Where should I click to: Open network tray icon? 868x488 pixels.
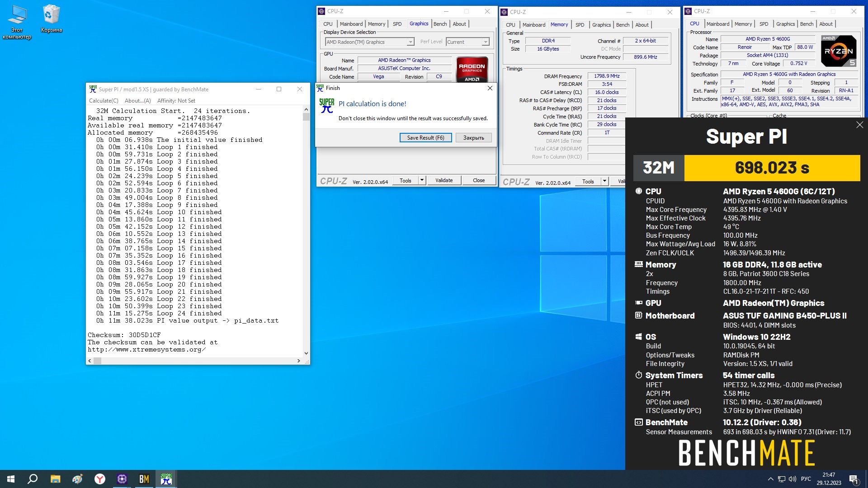[782, 479]
